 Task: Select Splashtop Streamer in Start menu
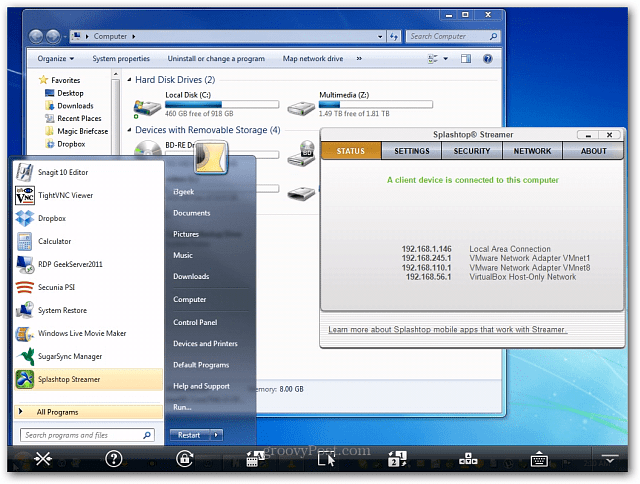(x=89, y=379)
